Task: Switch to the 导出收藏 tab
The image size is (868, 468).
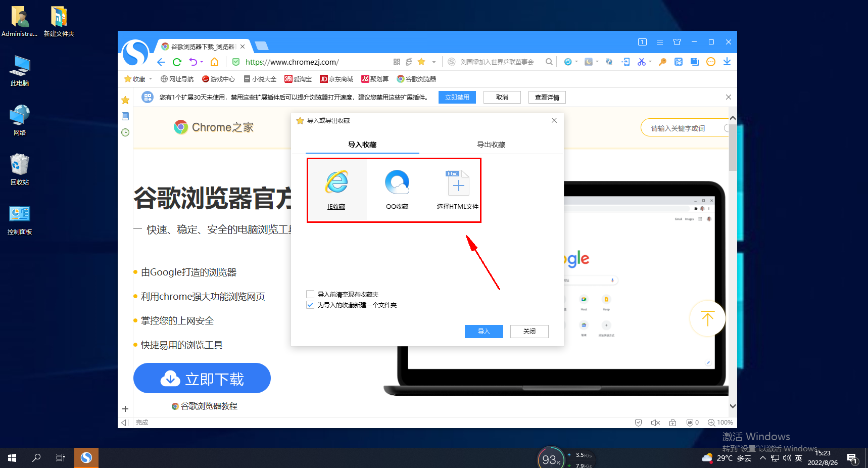Action: 491,145
